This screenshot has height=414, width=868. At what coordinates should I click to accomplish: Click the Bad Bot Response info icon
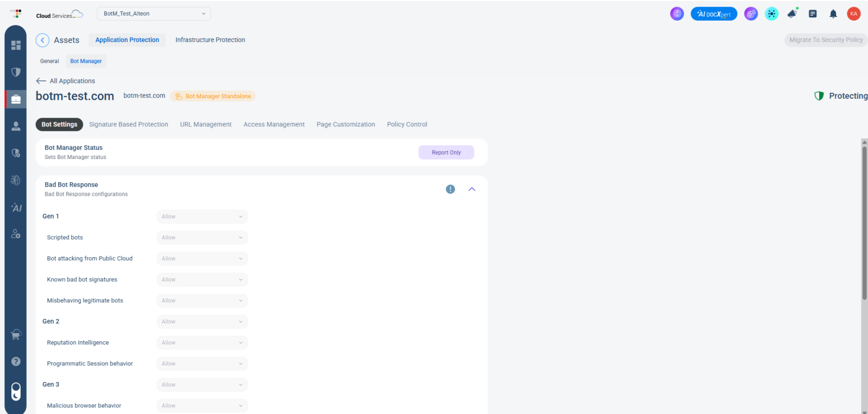point(450,189)
